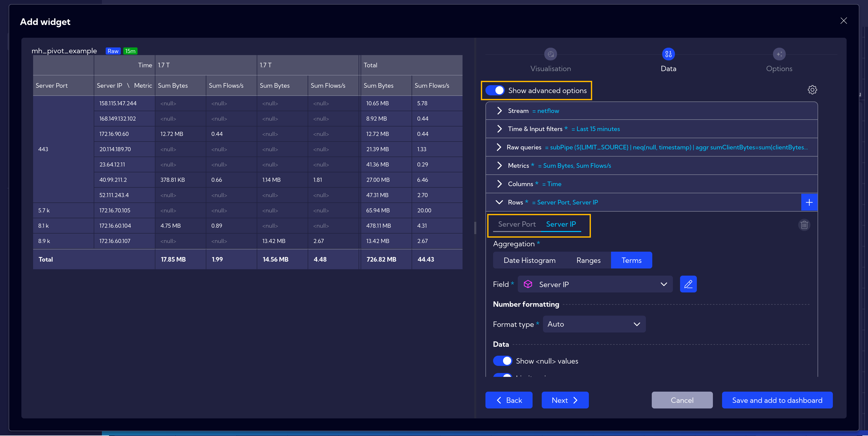This screenshot has width=868, height=436.
Task: Click IP 20.114.189.70 cell
Action: pyautogui.click(x=124, y=149)
